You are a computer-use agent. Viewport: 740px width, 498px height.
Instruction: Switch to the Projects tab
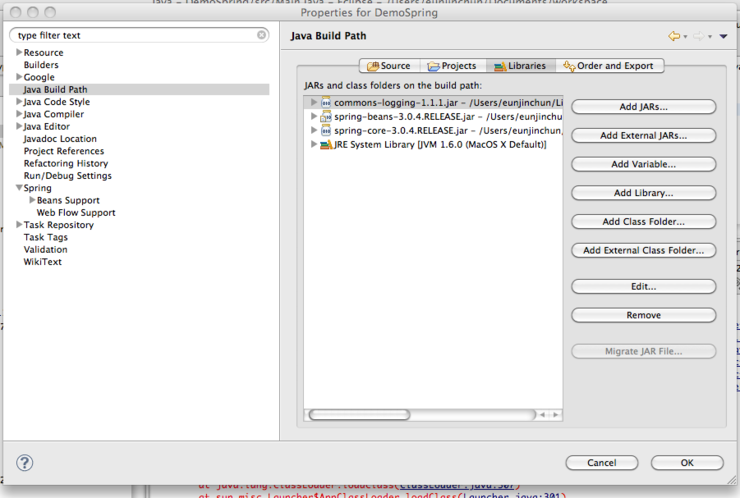click(452, 66)
